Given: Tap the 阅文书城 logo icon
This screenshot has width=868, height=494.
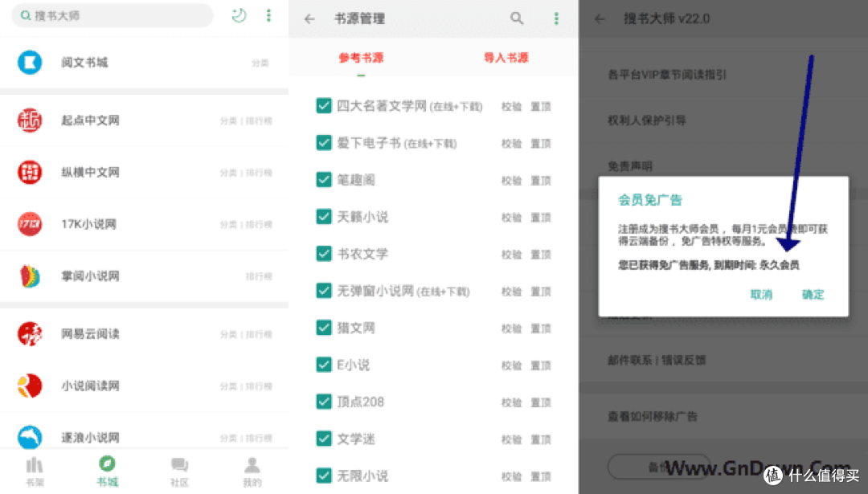Looking at the screenshot, I should [x=30, y=62].
